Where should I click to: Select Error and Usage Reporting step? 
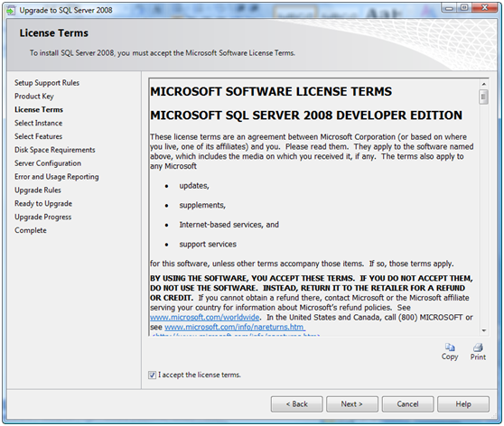click(57, 177)
